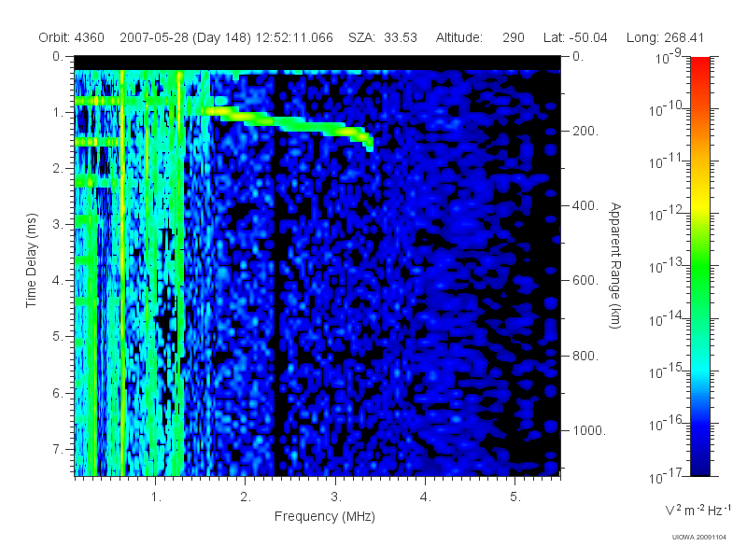Click the bright ionospheric echo trace
This screenshot has width=747, height=560.
point(289,125)
